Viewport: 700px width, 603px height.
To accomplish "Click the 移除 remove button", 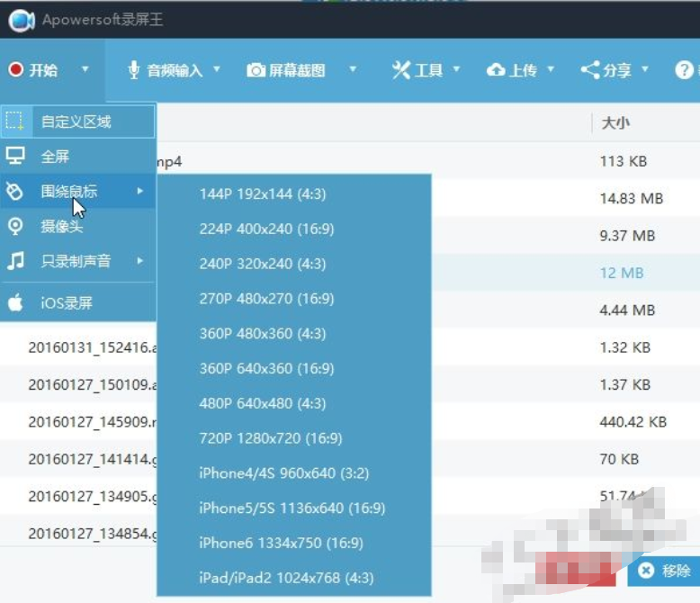I will [664, 571].
